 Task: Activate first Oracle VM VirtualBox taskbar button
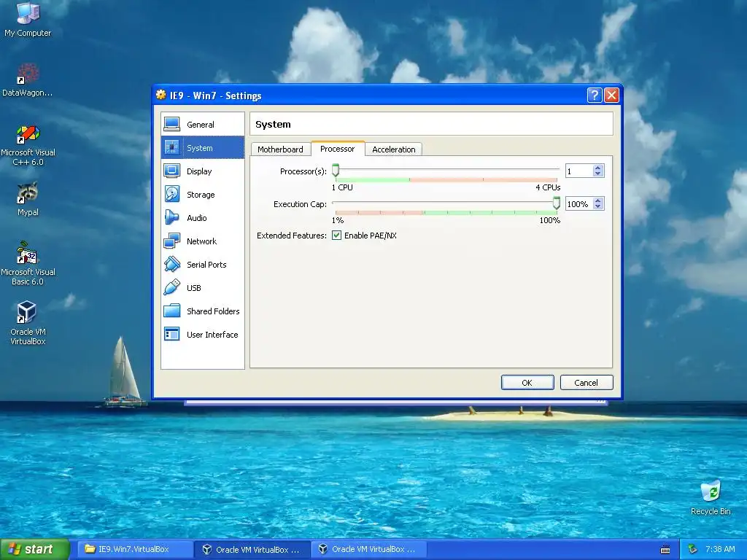click(252, 550)
